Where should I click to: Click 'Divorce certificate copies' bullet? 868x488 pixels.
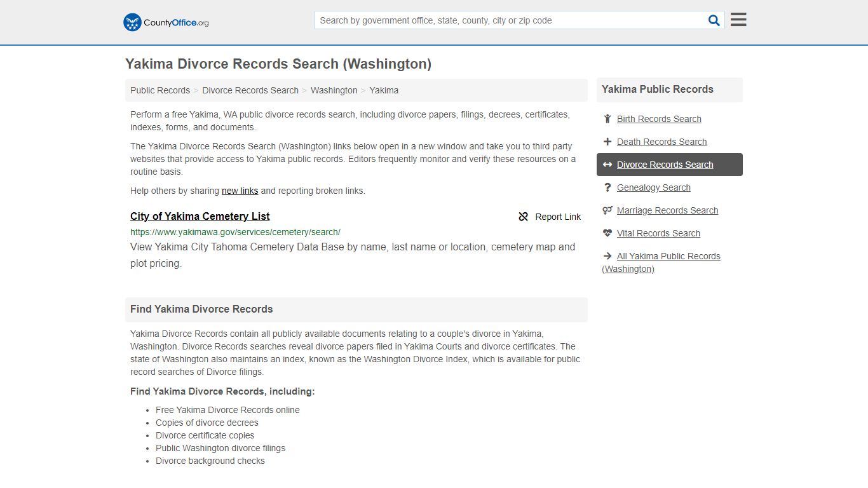click(x=205, y=435)
